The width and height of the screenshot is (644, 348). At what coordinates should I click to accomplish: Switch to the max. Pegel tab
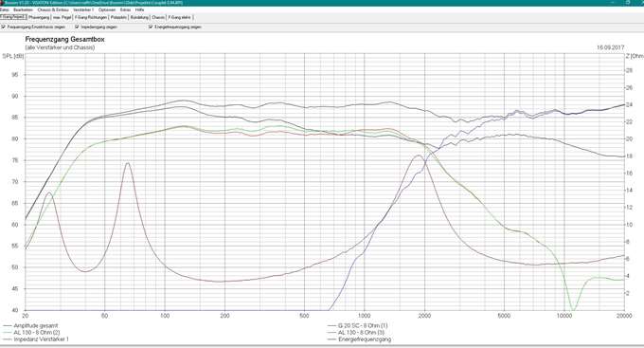[x=62, y=18]
